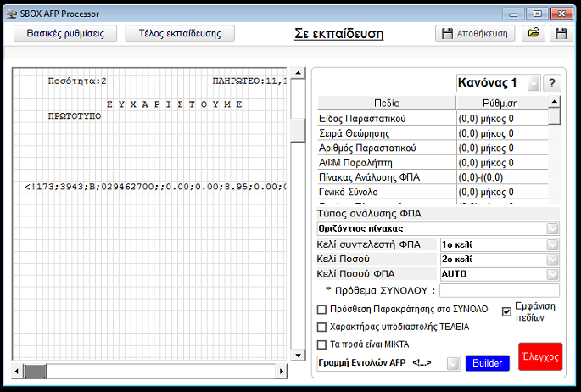Viewport: 581px width, 392px height.
Task: Click the Ρύθμιση column header
Action: pyautogui.click(x=500, y=103)
